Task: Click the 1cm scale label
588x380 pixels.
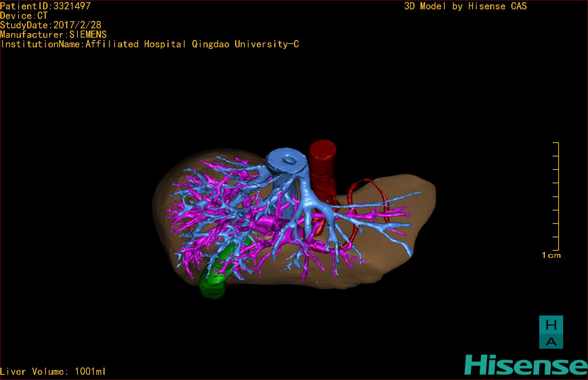Action: pyautogui.click(x=551, y=255)
